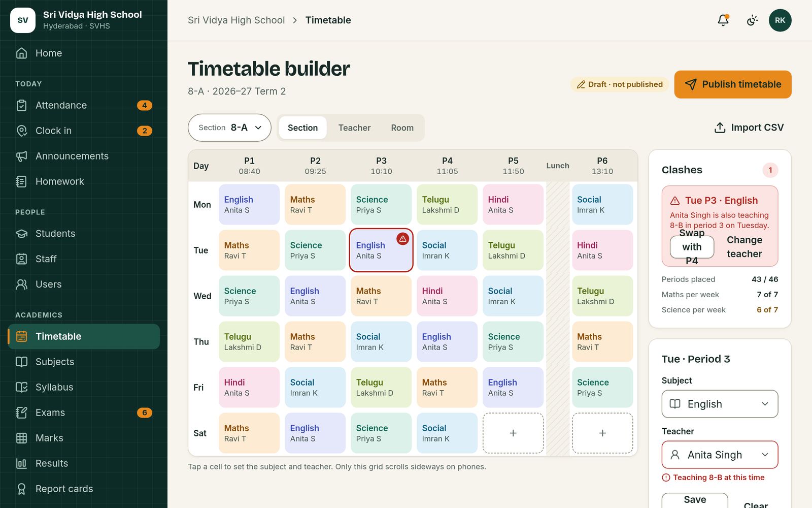Open the Section 8-A dropdown
Screen dimensions: 812x508
[229, 128]
